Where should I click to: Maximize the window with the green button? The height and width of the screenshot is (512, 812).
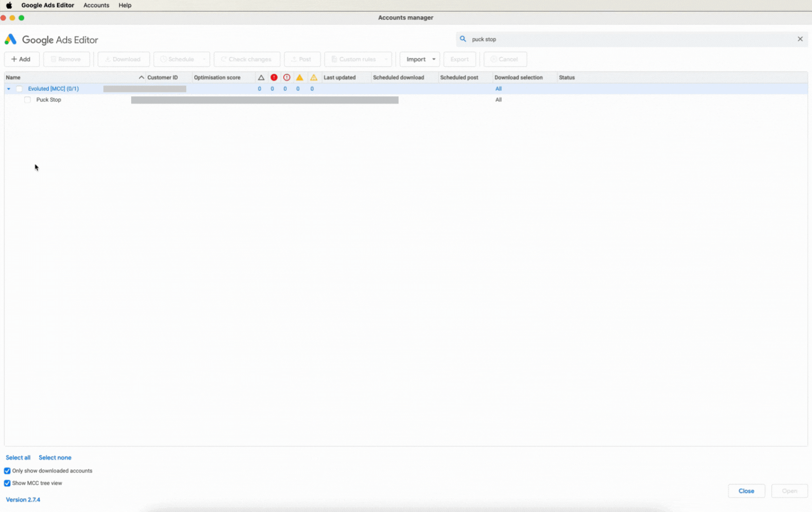tap(21, 18)
